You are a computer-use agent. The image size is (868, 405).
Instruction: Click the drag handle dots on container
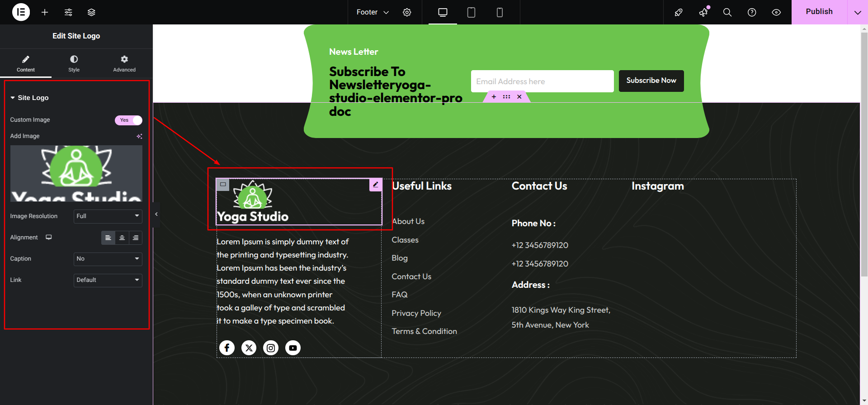tap(507, 97)
